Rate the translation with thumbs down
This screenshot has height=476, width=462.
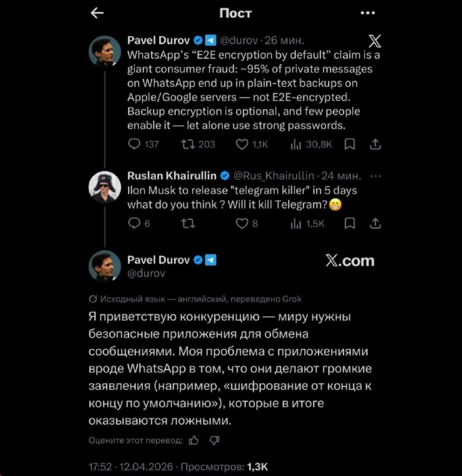pyautogui.click(x=214, y=440)
